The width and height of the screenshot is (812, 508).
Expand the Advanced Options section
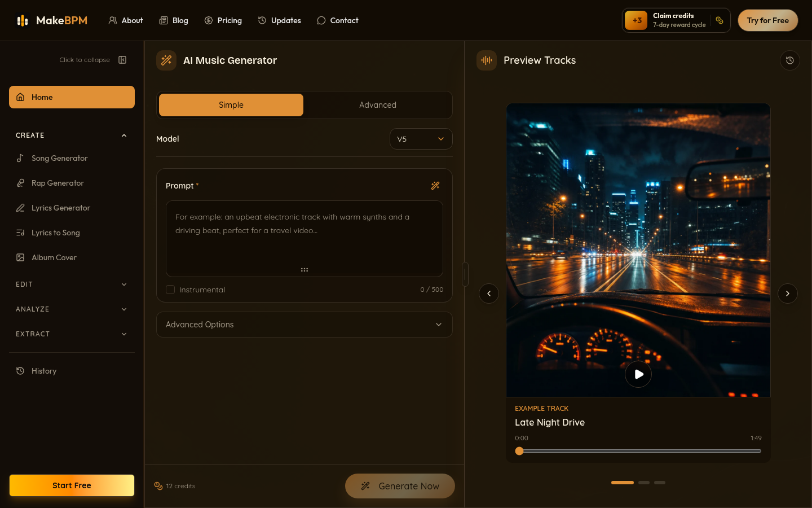click(x=304, y=325)
